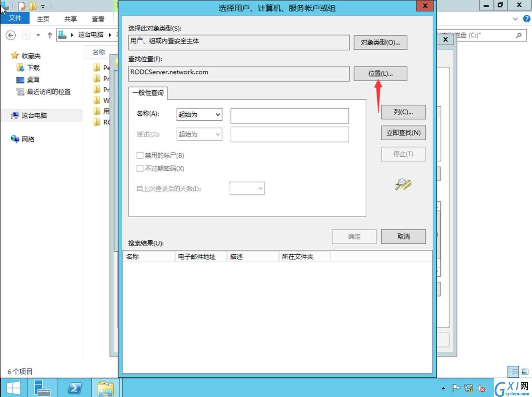Image resolution: width=532 pixels, height=397 pixels.
Task: Launch PowerShell from taskbar
Action: pyautogui.click(x=75, y=388)
